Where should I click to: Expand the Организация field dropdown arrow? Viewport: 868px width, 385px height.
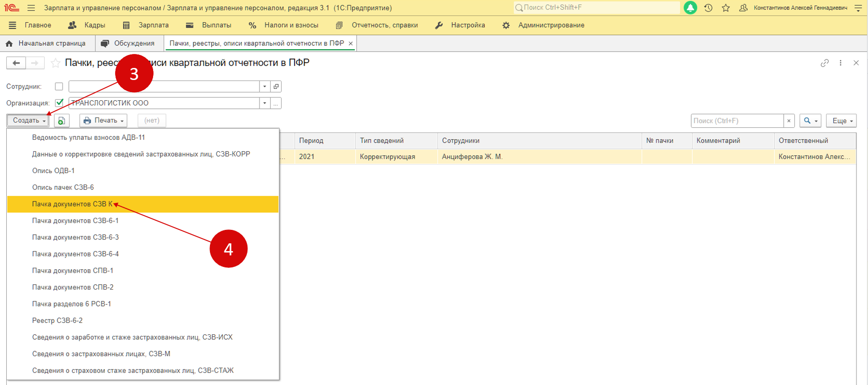pos(264,103)
